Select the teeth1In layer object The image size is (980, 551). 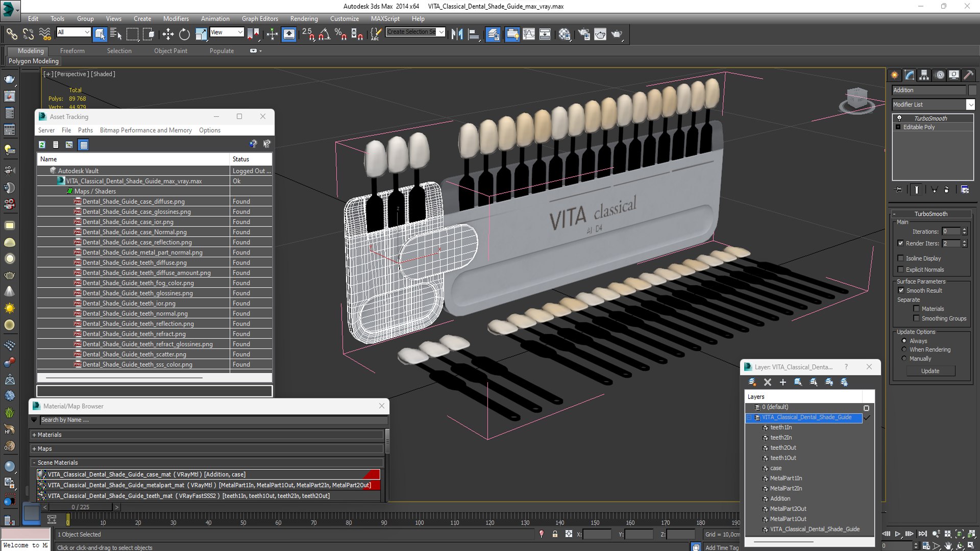781,428
